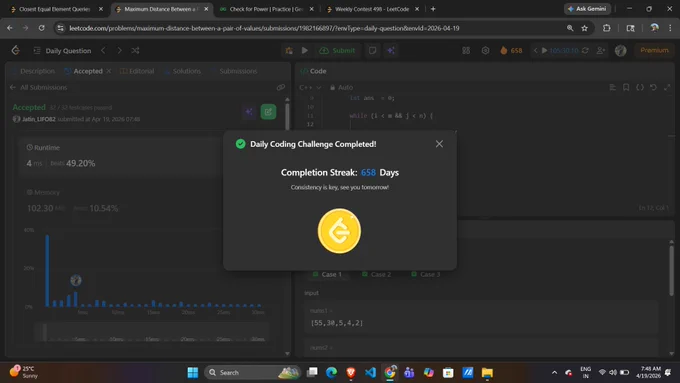Click the taskbar Search box
The height and width of the screenshot is (383, 680).
252,373
